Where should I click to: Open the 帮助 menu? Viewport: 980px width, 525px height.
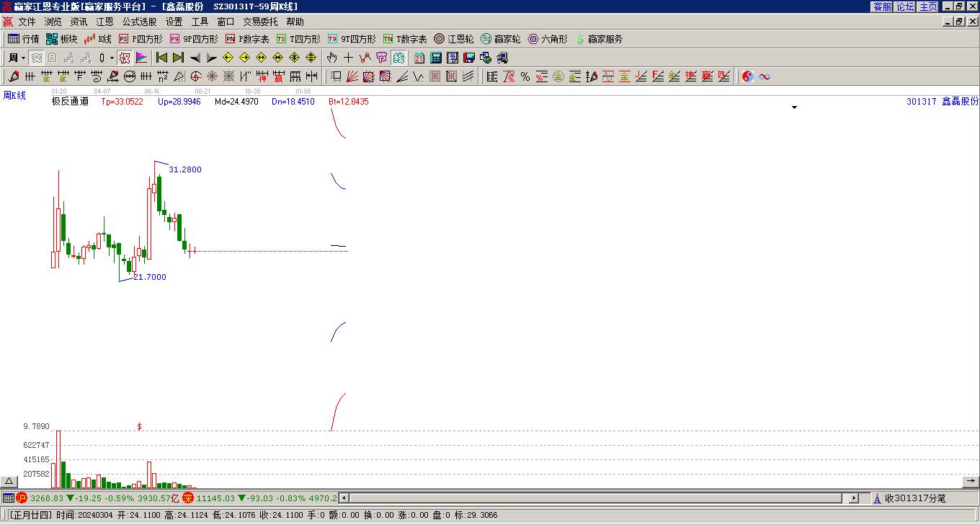click(295, 22)
